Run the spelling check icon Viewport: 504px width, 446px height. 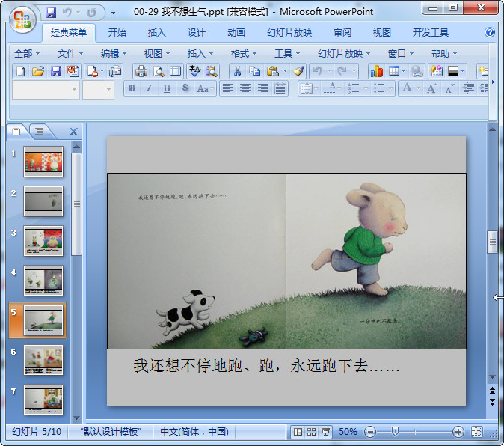[x=194, y=71]
